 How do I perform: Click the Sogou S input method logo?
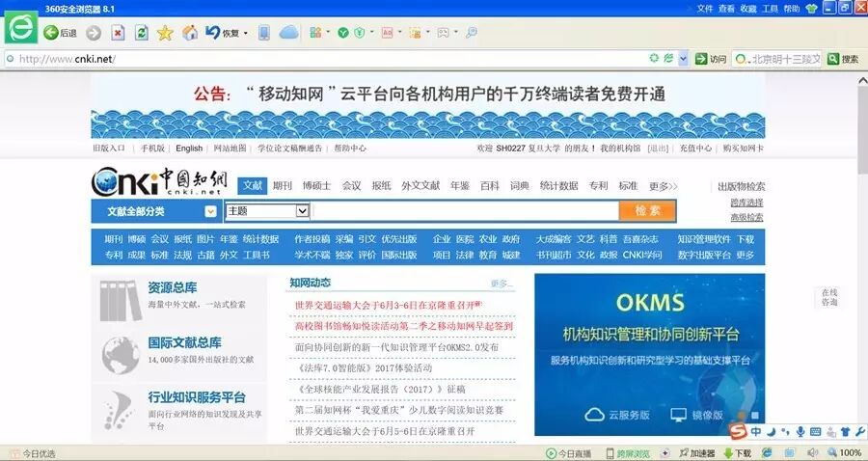(739, 431)
